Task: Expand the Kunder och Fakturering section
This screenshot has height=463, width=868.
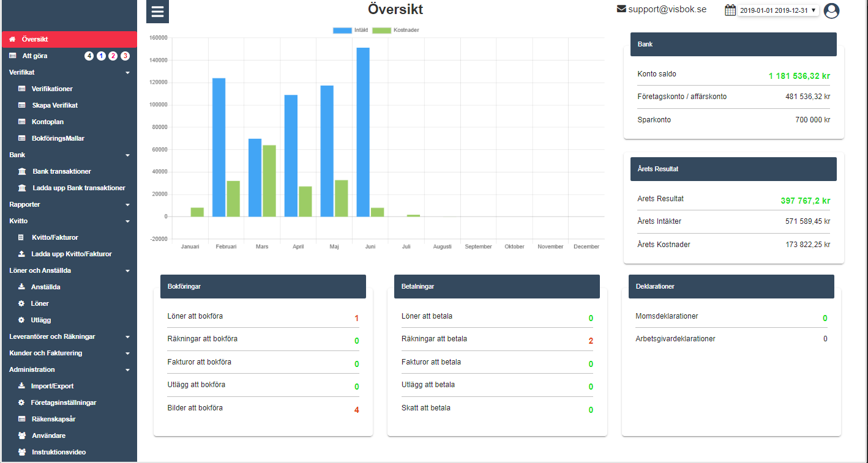Action: point(127,354)
